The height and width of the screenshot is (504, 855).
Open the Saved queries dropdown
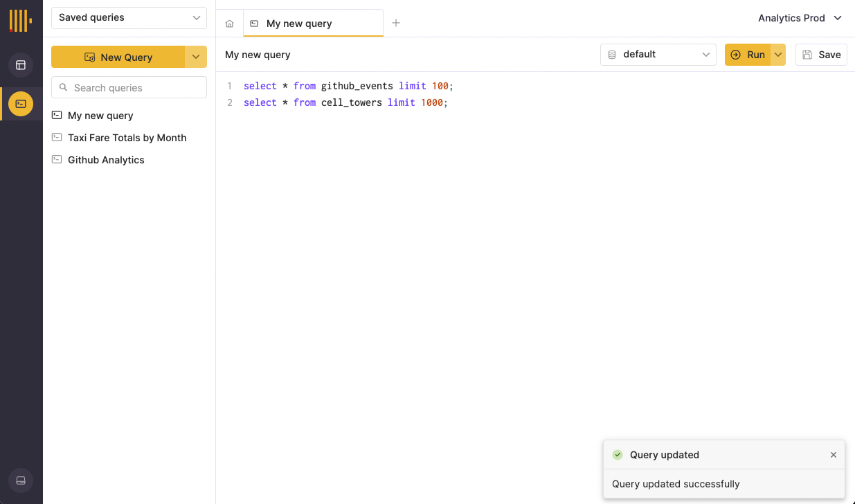(x=129, y=17)
